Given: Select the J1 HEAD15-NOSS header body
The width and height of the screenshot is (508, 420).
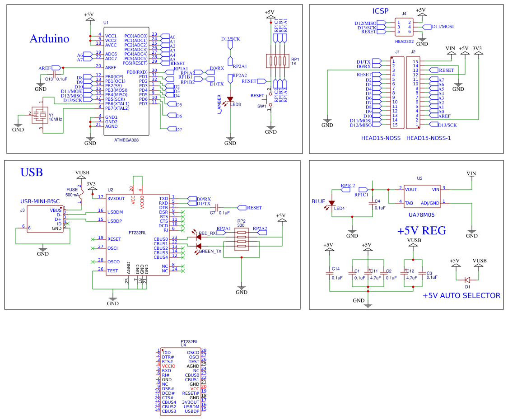Looking at the screenshot, I should tap(397, 93).
